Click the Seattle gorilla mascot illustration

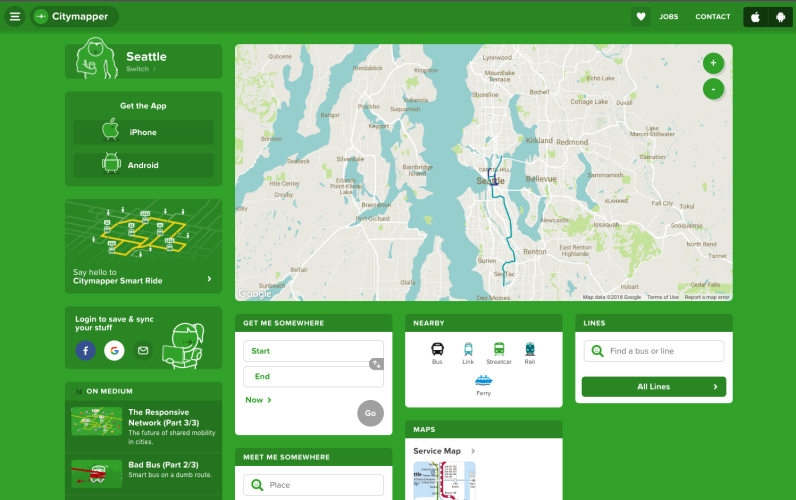pyautogui.click(x=96, y=58)
